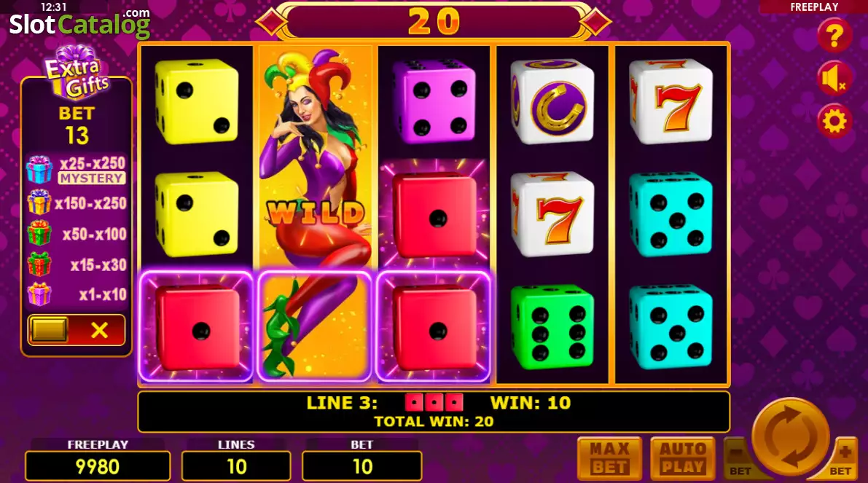Viewport: 868px width, 483px height.
Task: Click the purple gift x1-x10 icon
Action: coord(39,294)
